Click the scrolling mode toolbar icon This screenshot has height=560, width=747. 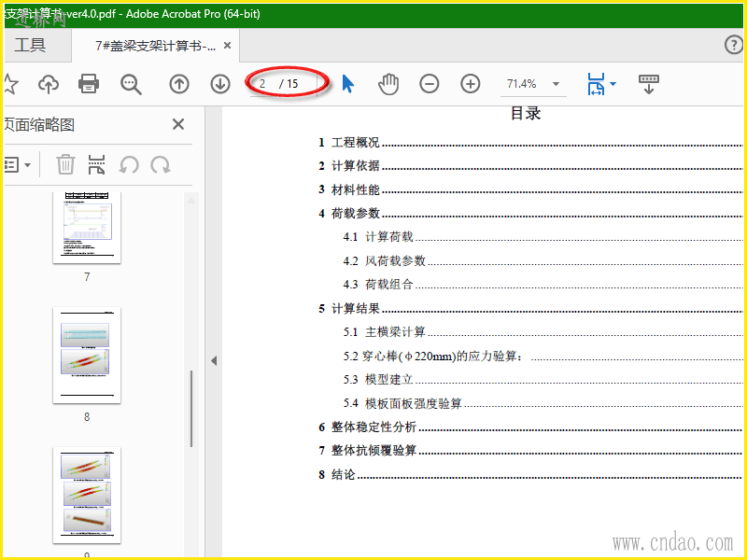tap(648, 84)
